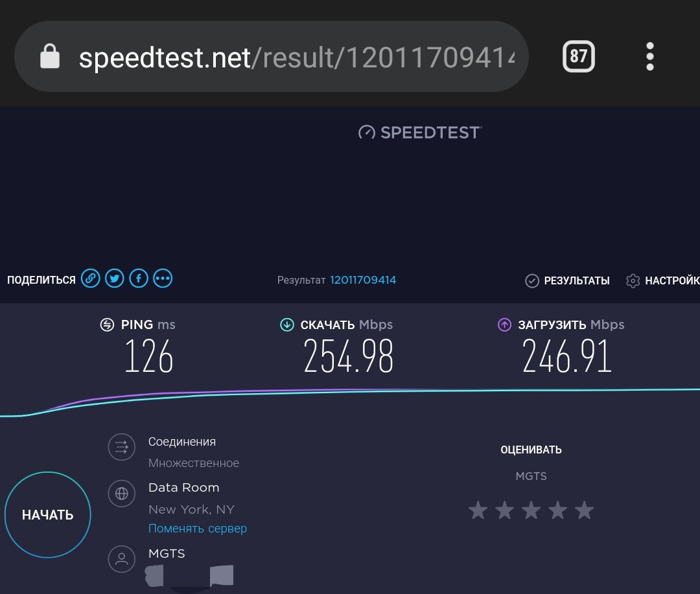Give MGTS a three-star rating
The image size is (700, 594).
coord(531,510)
